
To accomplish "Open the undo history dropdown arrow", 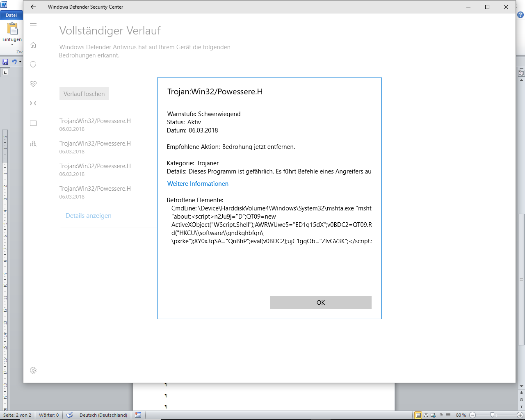I will 20,62.
